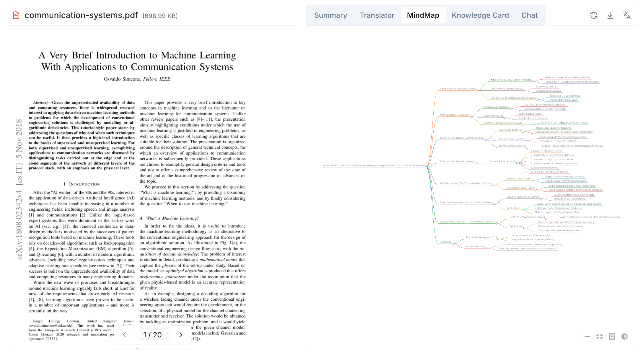Go to next PDF page
The width and height of the screenshot is (644, 356).
click(x=181, y=335)
